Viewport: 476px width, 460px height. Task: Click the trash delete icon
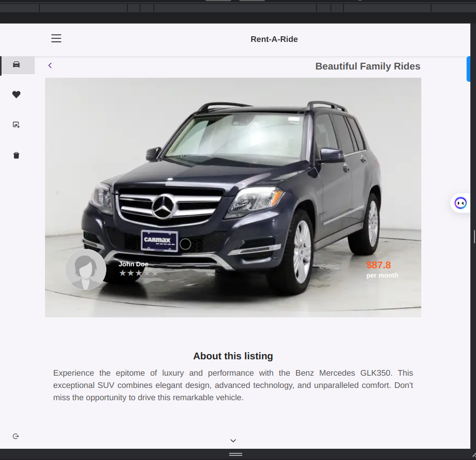[x=16, y=155]
